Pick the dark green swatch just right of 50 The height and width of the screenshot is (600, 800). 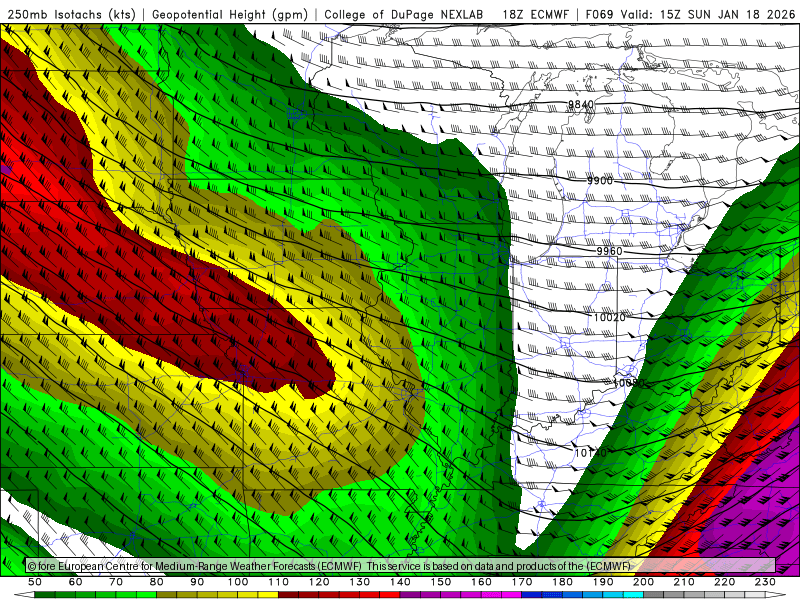(45, 595)
